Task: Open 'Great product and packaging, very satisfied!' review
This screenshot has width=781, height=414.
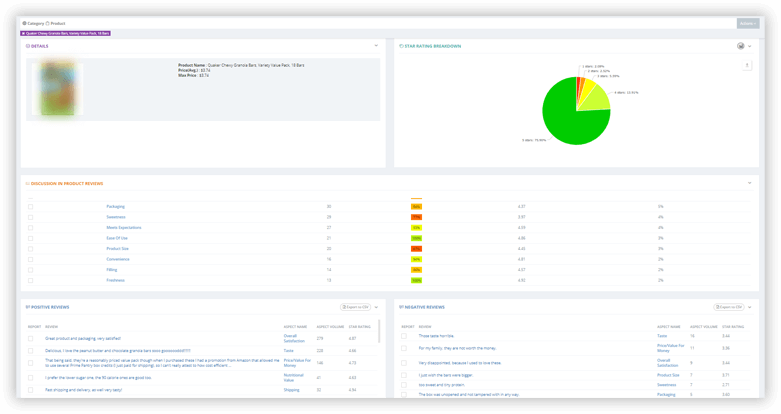Action: (83, 338)
